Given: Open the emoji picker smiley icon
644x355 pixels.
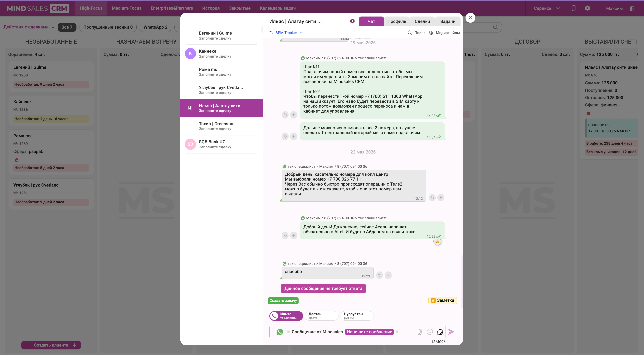Looking at the screenshot, I should click(430, 332).
